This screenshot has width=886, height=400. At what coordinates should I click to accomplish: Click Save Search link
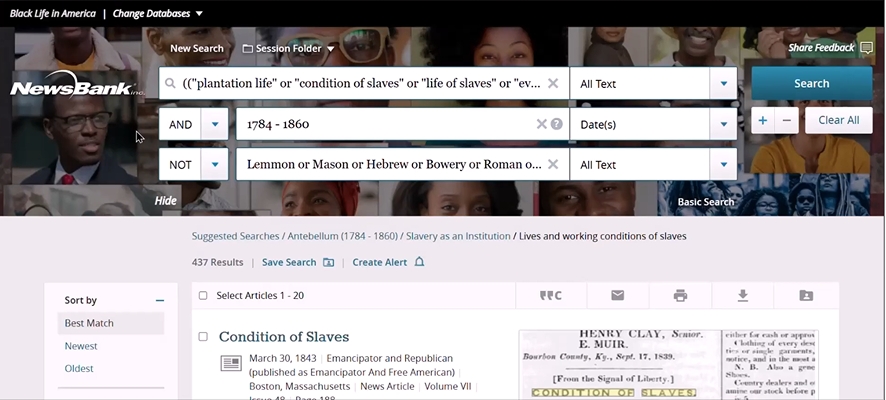point(289,262)
